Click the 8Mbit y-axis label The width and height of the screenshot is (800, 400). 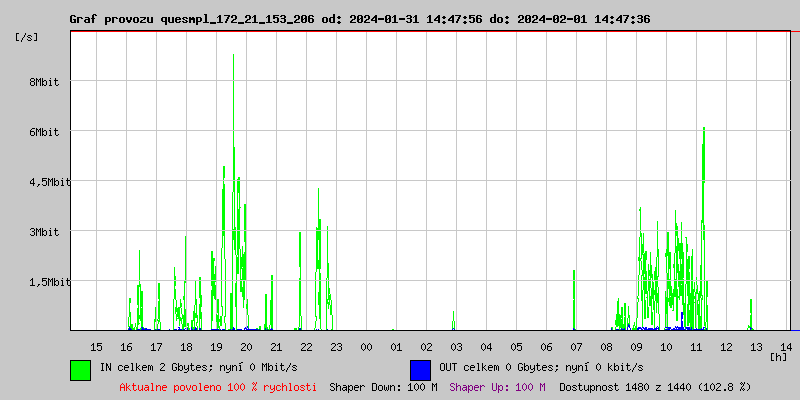point(44,82)
